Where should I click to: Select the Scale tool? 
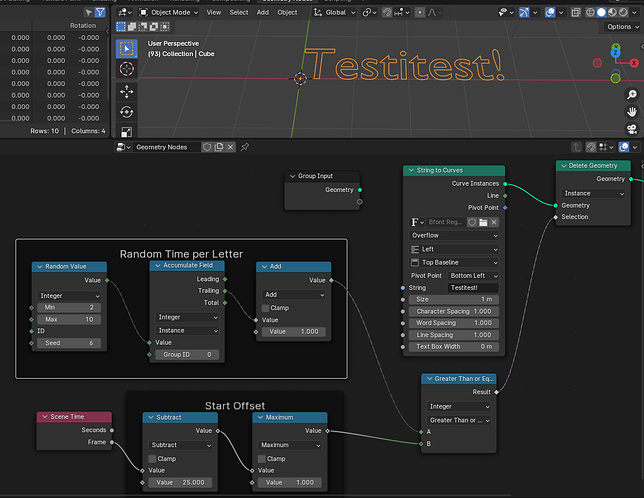pyautogui.click(x=126, y=131)
